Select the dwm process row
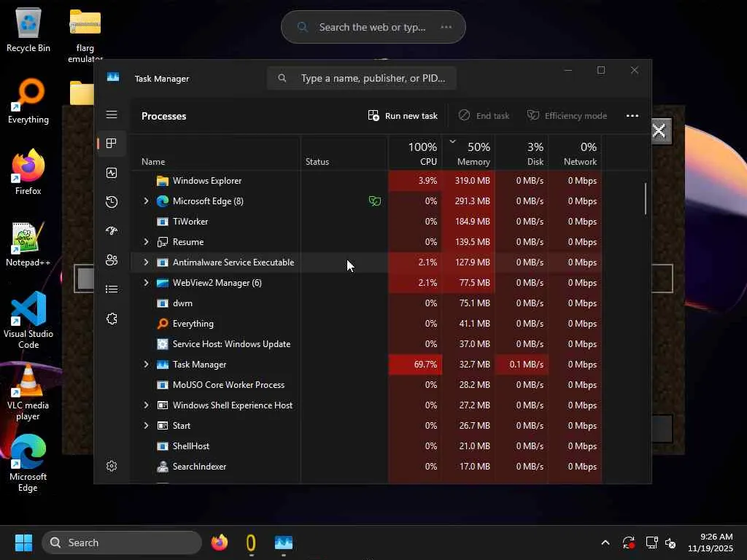This screenshot has width=747, height=560. pyautogui.click(x=366, y=303)
